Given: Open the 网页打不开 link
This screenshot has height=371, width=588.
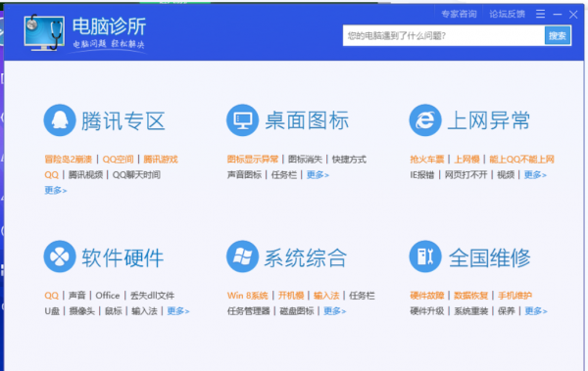Looking at the screenshot, I should pyautogui.click(x=465, y=174).
